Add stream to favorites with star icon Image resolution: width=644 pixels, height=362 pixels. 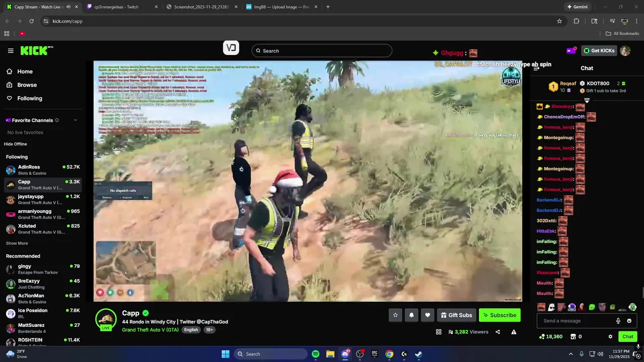click(395, 315)
